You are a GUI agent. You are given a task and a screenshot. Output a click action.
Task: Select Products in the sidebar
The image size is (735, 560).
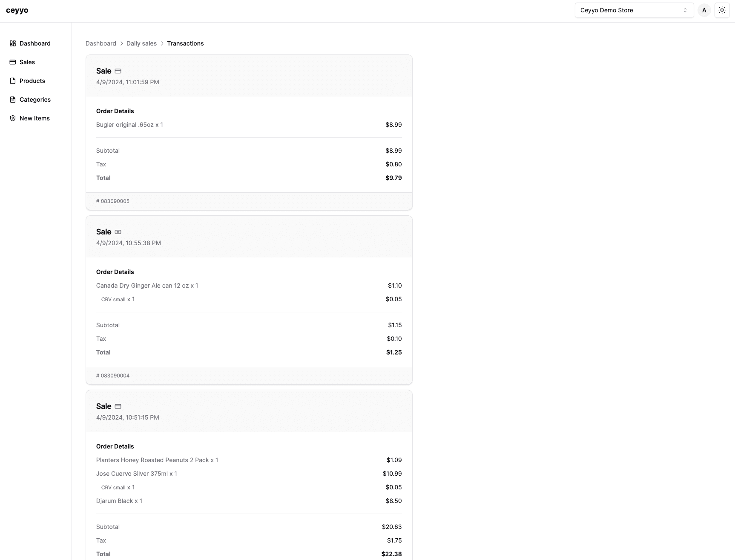point(32,81)
